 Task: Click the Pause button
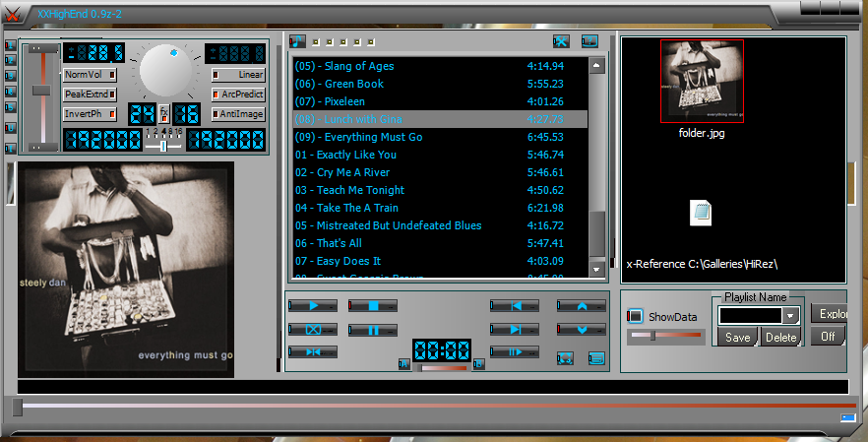[373, 330]
